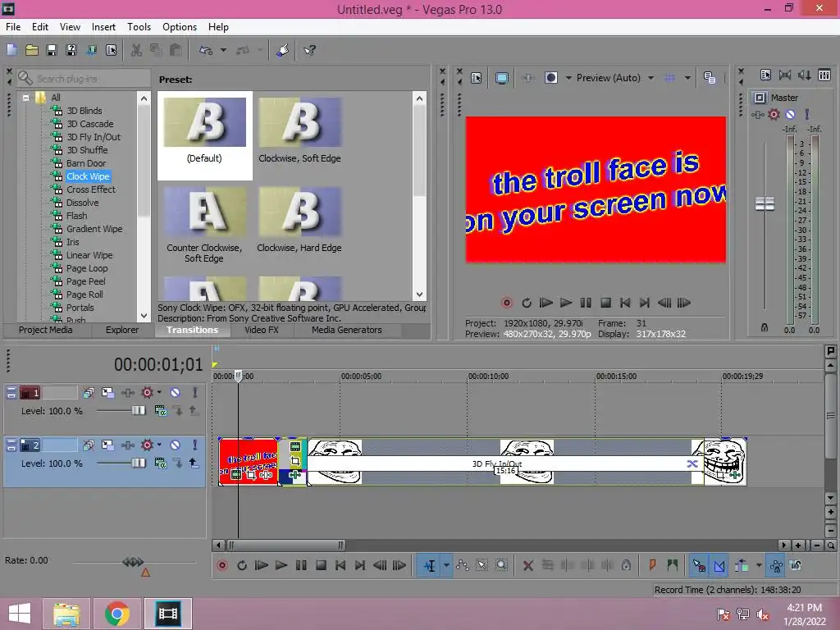Stop playback in the preview window
This screenshot has width=840, height=630.
coord(605,303)
